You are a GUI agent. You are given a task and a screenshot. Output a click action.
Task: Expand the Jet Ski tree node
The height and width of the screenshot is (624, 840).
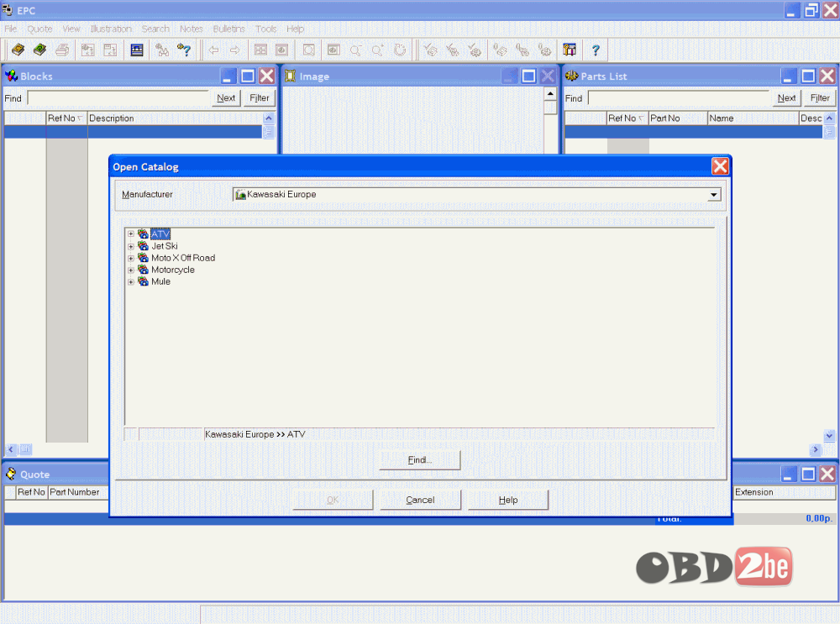pyautogui.click(x=131, y=246)
